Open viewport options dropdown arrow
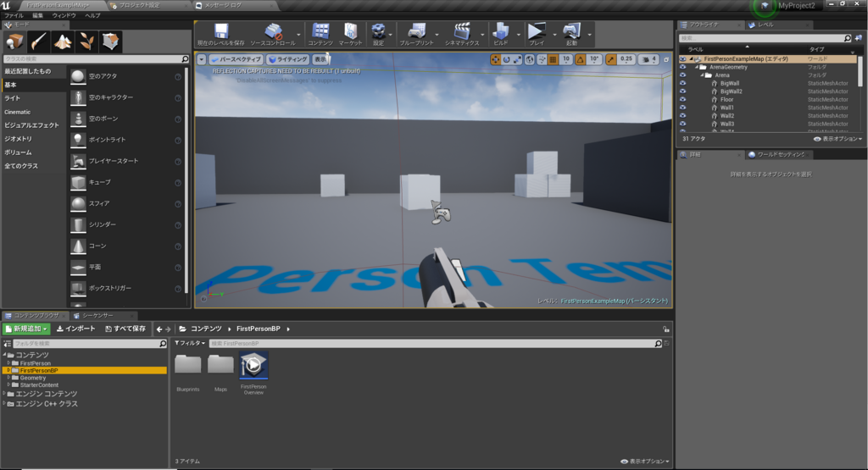 coord(202,59)
